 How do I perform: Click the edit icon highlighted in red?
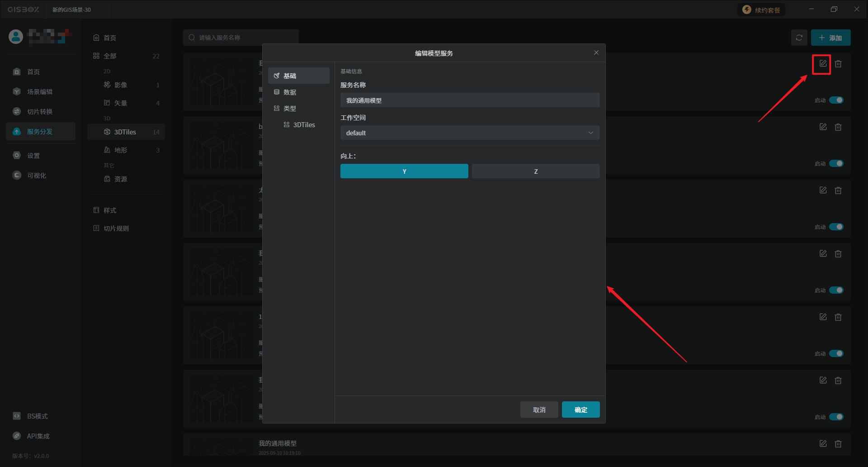click(823, 64)
